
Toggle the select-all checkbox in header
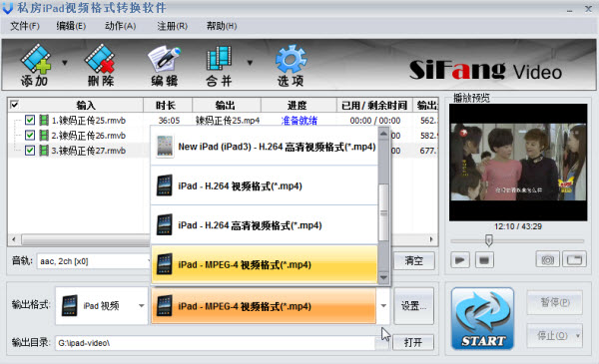15,105
